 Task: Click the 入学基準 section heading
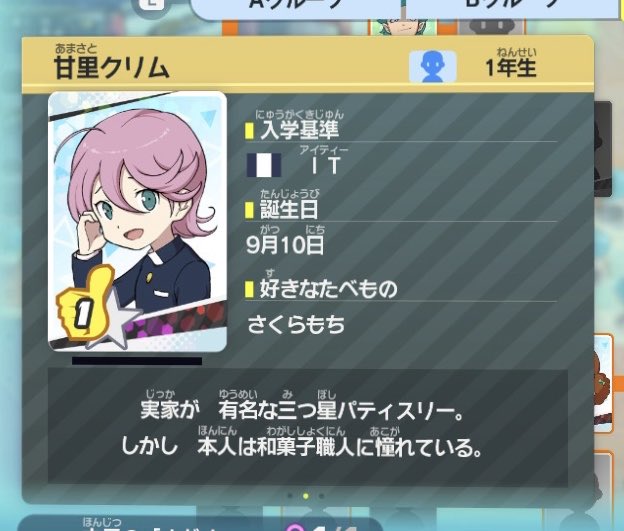point(299,130)
